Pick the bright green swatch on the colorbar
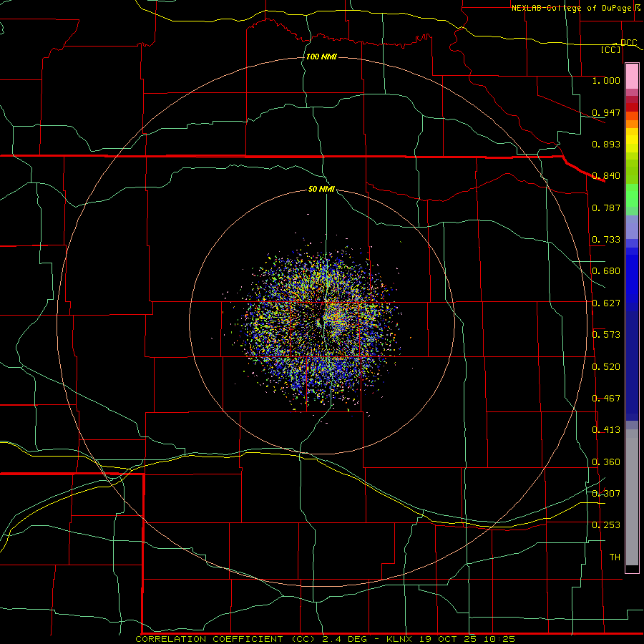The width and height of the screenshot is (644, 644). coord(632,195)
